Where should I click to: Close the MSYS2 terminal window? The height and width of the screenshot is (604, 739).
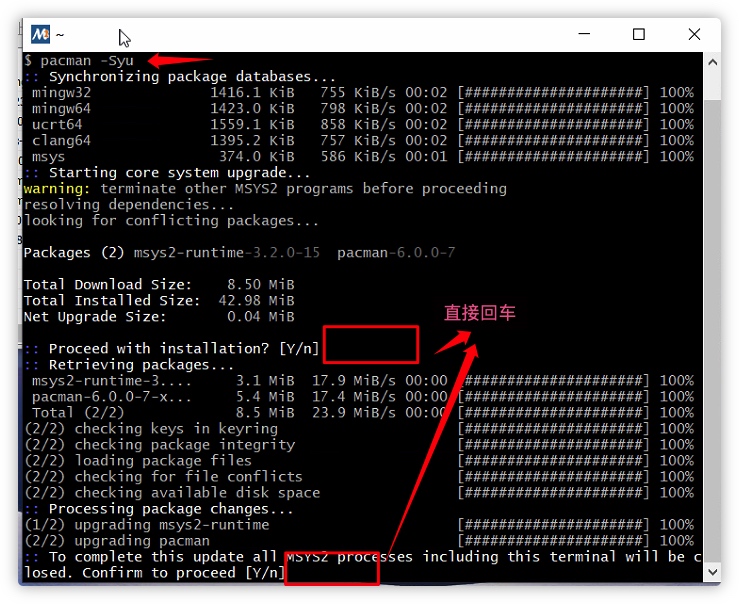click(x=694, y=34)
